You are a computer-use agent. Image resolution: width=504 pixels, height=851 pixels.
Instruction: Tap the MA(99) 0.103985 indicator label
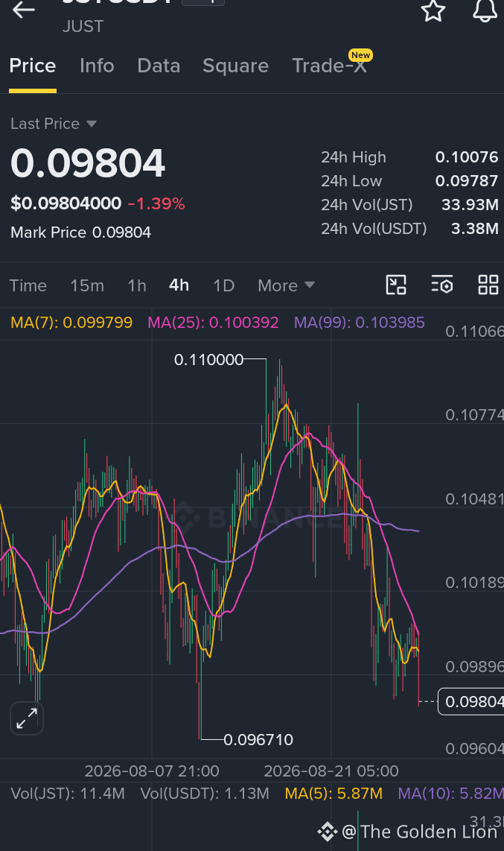click(x=360, y=323)
